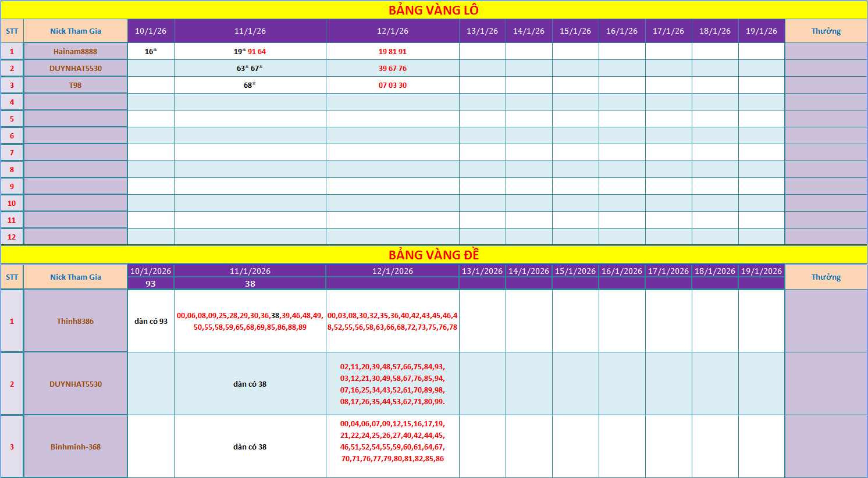Viewport: 868px width, 478px height.
Task: Click Thưởng header in the ĐỀ table
Action: tap(826, 277)
